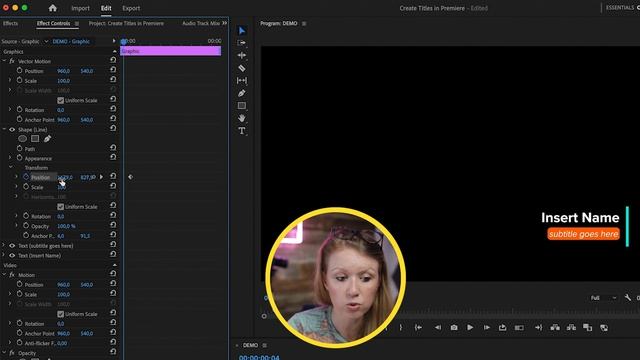This screenshot has height=360, width=640.
Task: Open the Effect Controls panel menu
Action: (77, 24)
